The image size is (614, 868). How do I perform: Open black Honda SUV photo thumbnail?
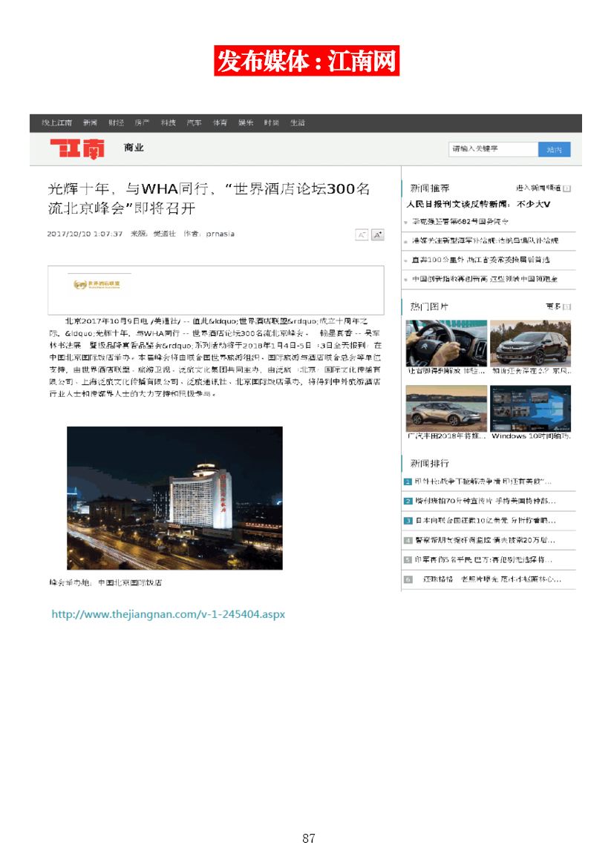(530, 343)
